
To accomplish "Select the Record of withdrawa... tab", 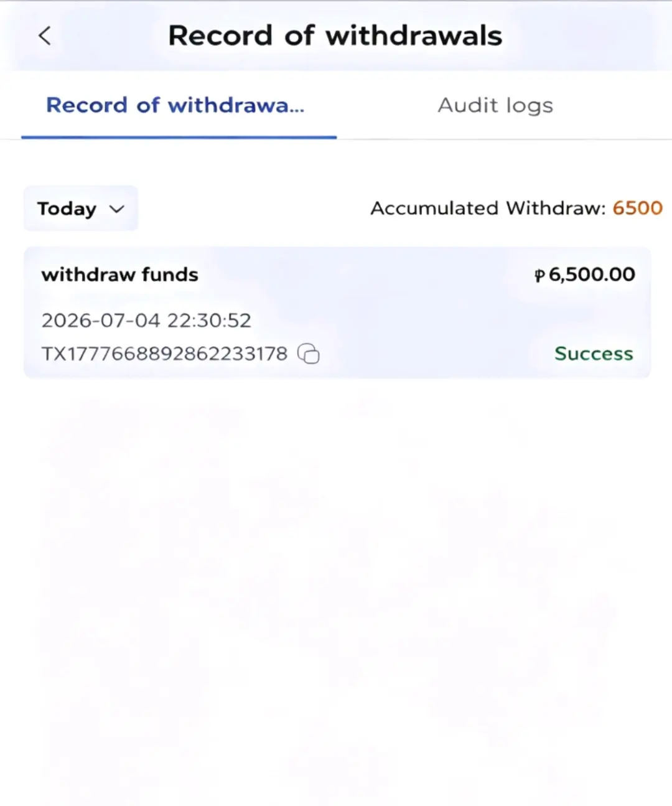I will [175, 105].
